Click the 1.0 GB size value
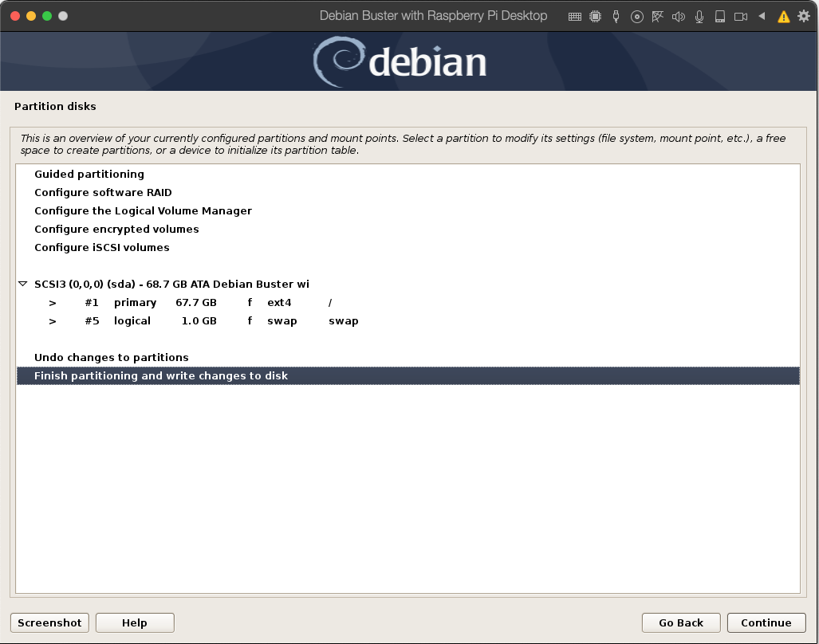The width and height of the screenshot is (819, 644). click(199, 320)
